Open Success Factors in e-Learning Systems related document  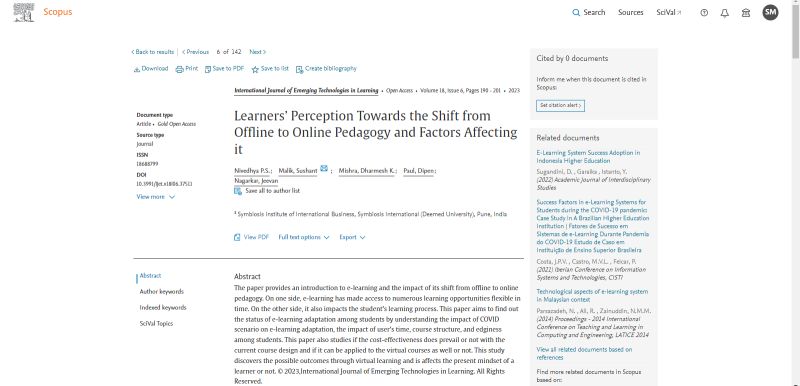(593, 226)
